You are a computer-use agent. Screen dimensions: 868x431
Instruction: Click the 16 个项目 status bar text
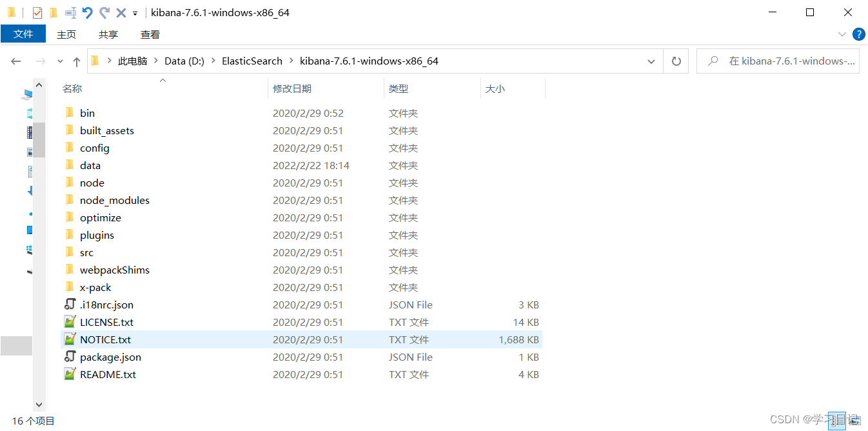coord(34,421)
